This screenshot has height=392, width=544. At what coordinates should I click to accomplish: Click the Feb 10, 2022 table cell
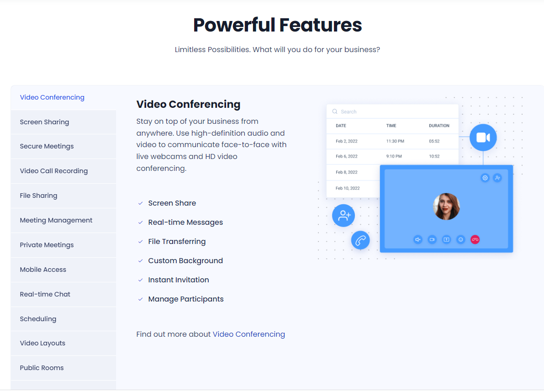[x=348, y=188]
